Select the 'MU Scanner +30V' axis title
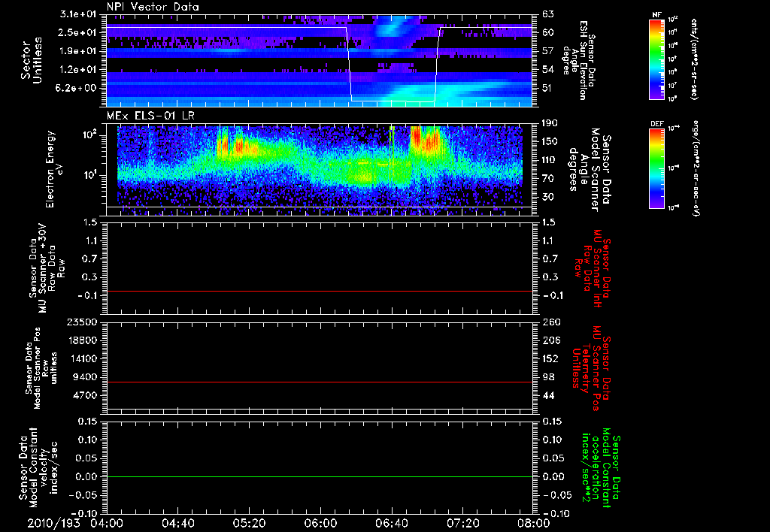The height and width of the screenshot is (532, 770). point(43,268)
